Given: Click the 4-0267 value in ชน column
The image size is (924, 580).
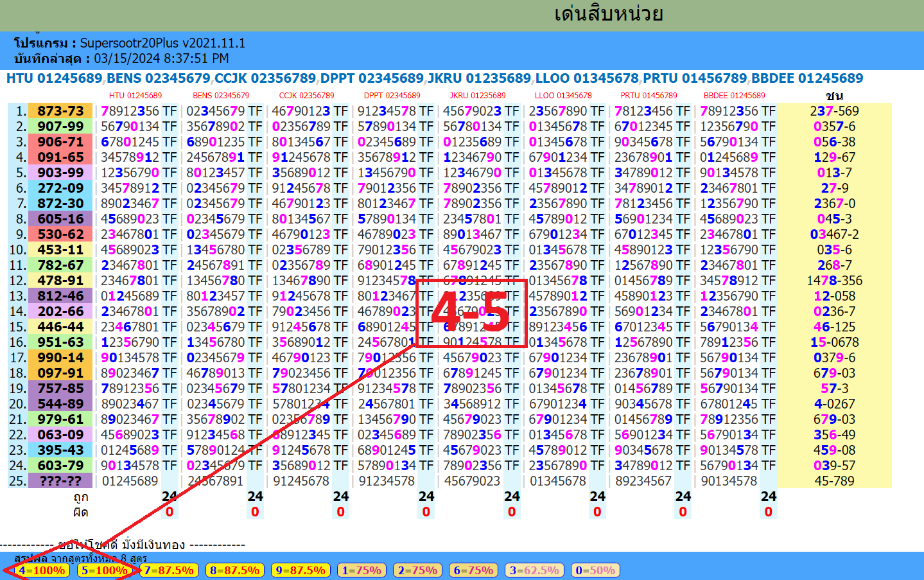Looking at the screenshot, I should [834, 404].
